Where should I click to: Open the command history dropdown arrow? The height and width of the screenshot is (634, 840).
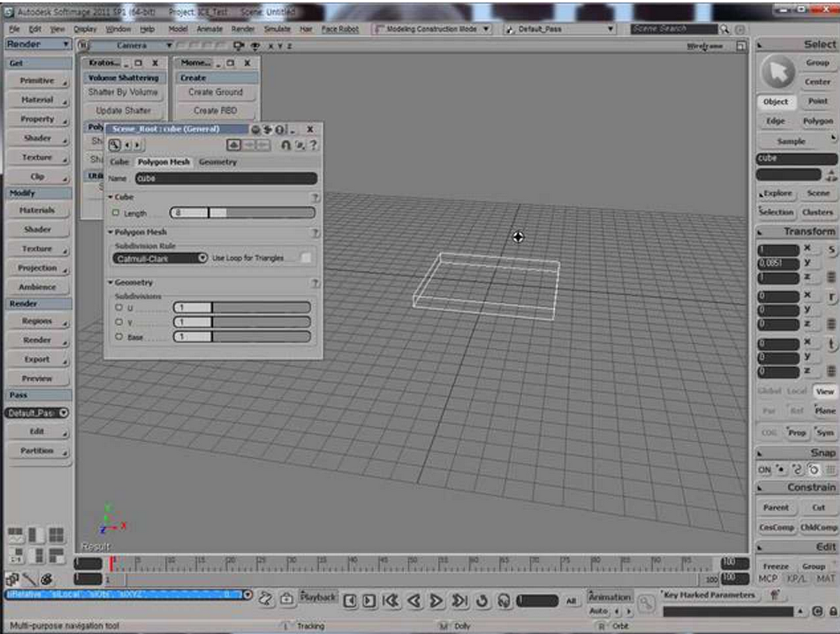[x=247, y=594]
